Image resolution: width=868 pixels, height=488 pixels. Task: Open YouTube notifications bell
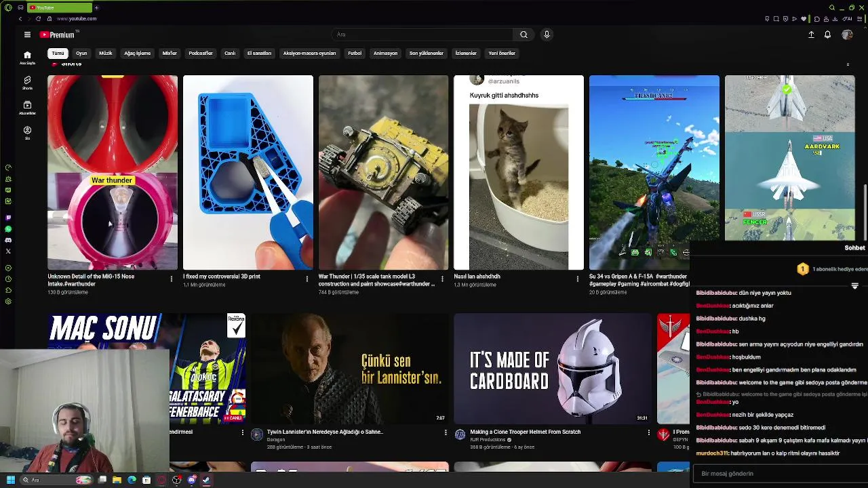[827, 35]
